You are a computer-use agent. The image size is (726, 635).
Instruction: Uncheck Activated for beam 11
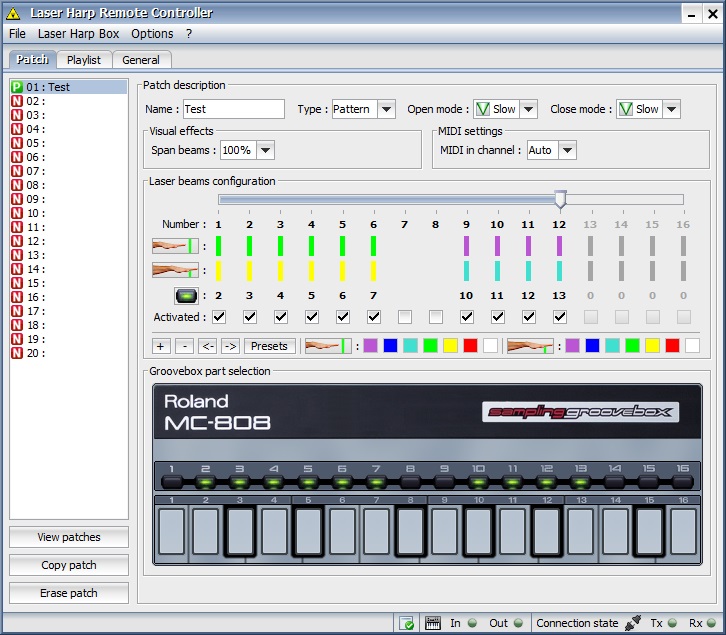point(529,317)
